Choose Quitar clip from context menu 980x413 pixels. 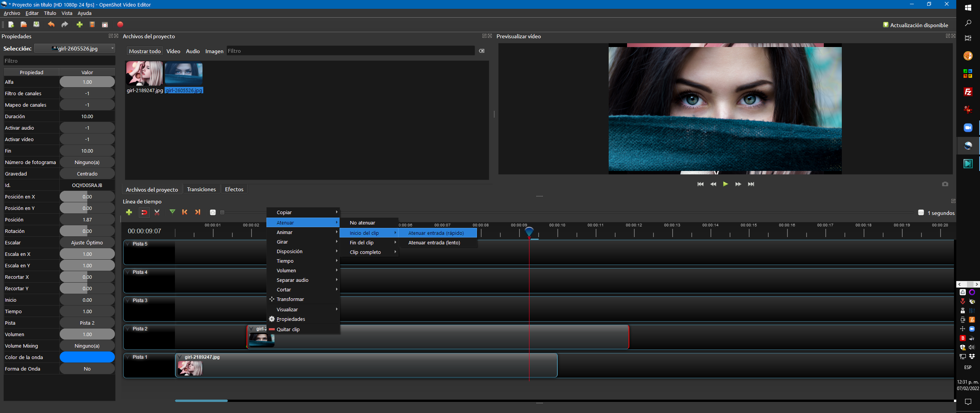303,329
